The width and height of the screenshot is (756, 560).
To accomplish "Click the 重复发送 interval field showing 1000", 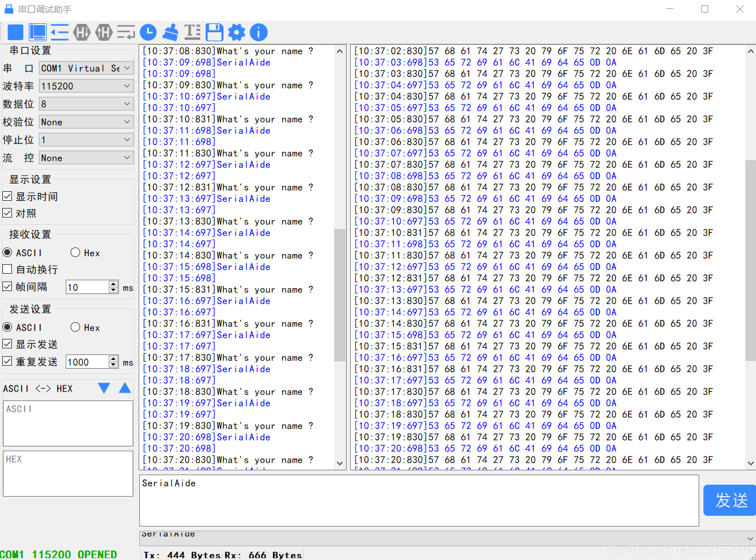I will pos(87,362).
